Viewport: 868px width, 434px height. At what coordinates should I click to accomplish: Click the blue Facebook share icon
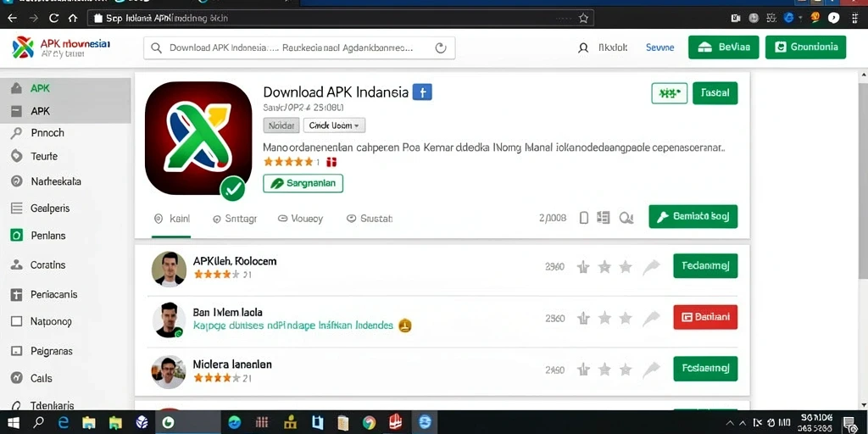422,92
